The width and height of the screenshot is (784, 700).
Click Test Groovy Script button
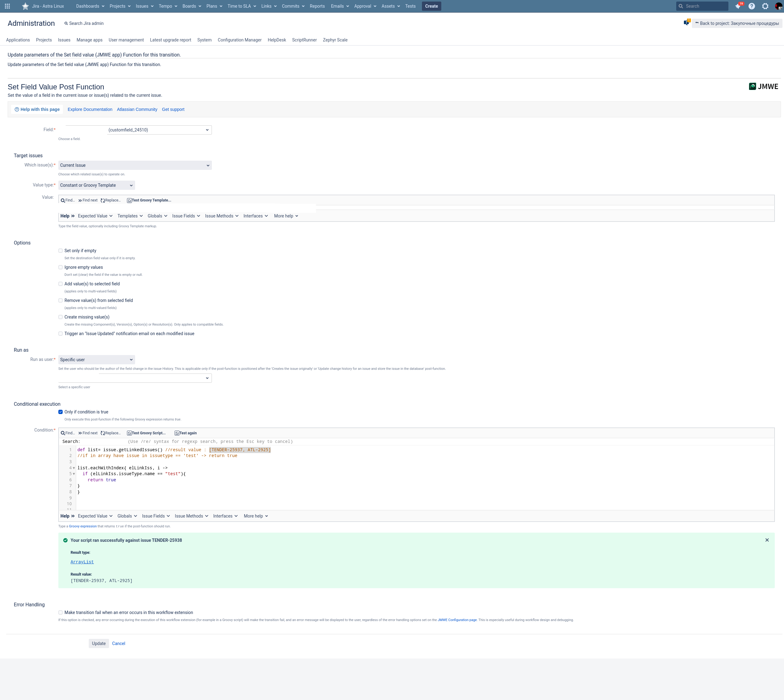point(146,433)
